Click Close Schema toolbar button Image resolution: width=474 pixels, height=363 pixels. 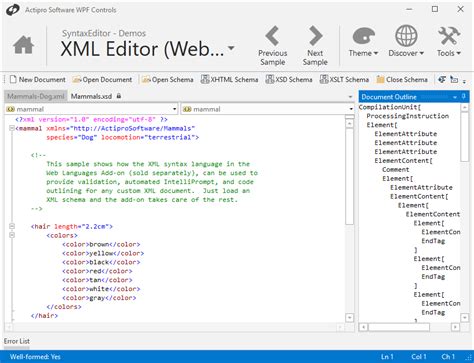(x=402, y=80)
